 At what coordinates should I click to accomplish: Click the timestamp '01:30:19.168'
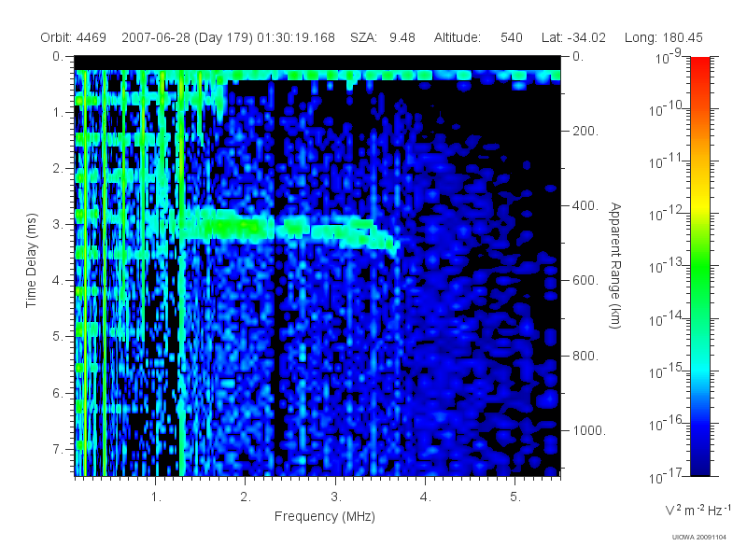click(296, 37)
